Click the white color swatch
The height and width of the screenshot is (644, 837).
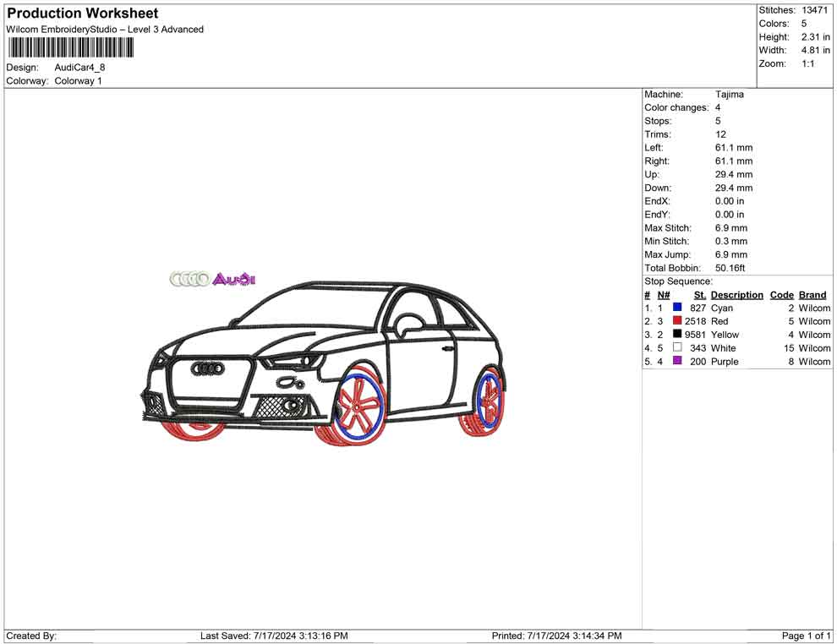pyautogui.click(x=677, y=347)
